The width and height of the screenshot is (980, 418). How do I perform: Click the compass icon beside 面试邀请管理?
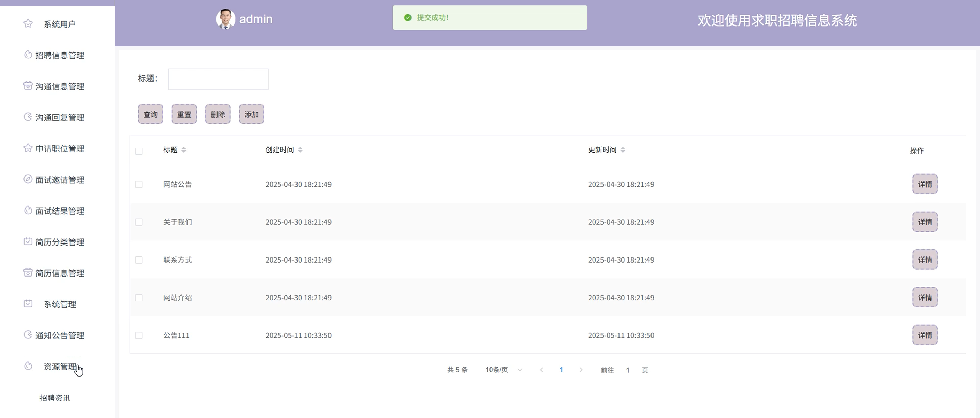(x=28, y=179)
